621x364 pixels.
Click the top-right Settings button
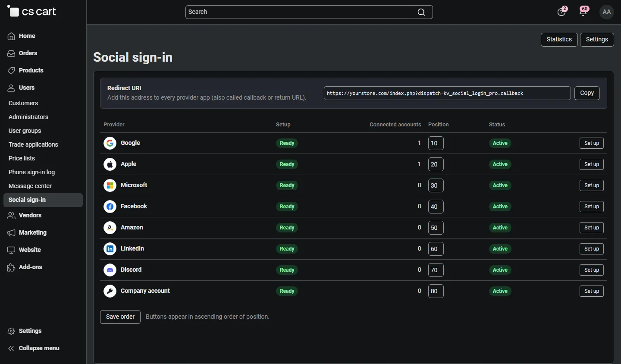[597, 40]
